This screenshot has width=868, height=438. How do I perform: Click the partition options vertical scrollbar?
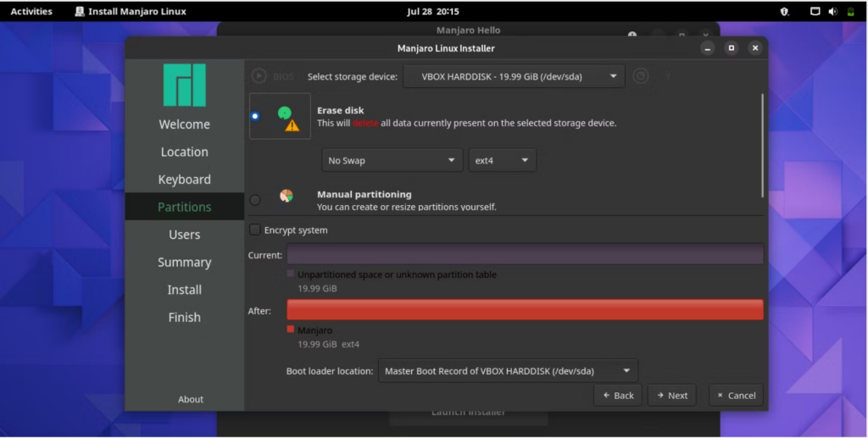tap(762, 146)
